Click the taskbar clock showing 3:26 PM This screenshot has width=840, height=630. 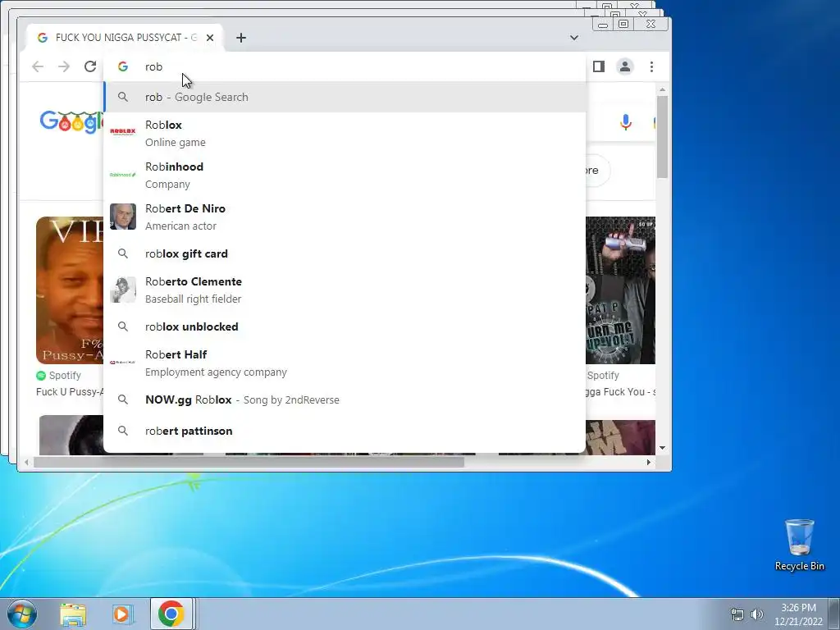(x=798, y=614)
